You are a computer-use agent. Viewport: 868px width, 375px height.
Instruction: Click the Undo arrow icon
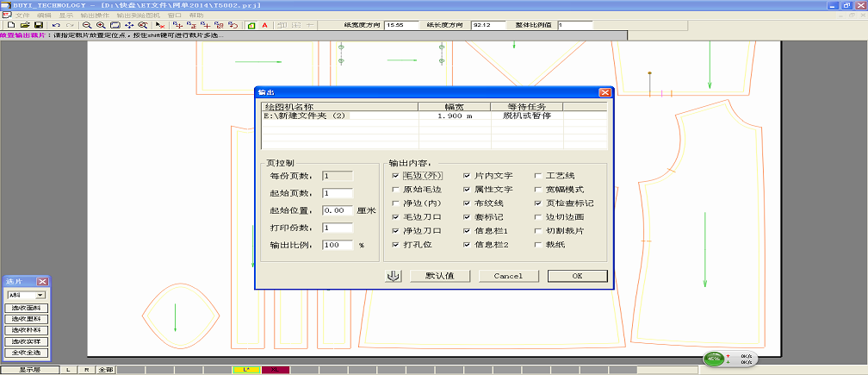56,26
